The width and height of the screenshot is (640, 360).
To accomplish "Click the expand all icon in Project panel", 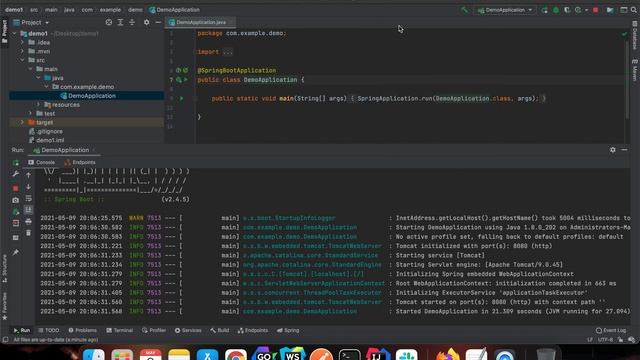I will point(120,22).
